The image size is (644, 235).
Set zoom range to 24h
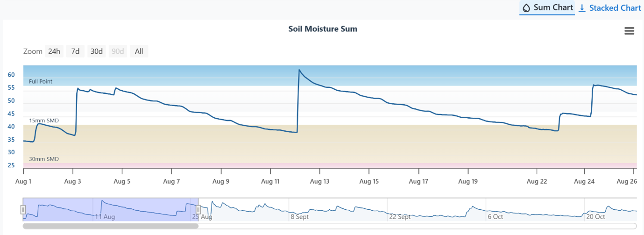click(x=54, y=51)
